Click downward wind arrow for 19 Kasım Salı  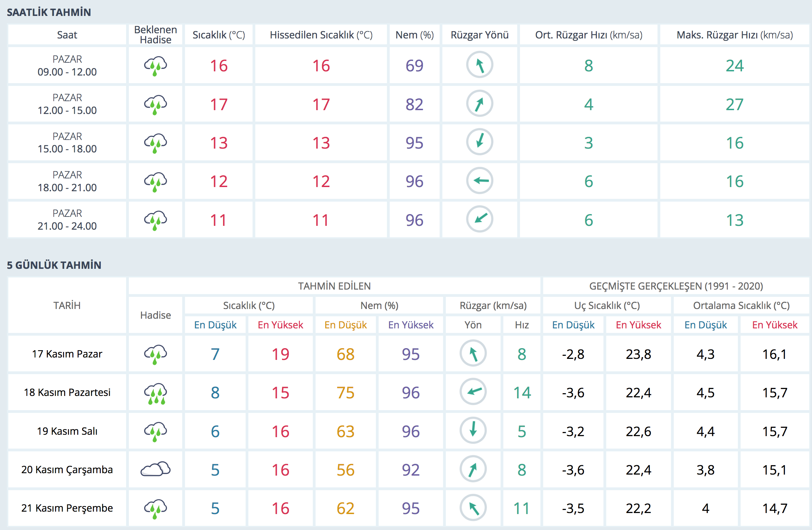coord(473,431)
